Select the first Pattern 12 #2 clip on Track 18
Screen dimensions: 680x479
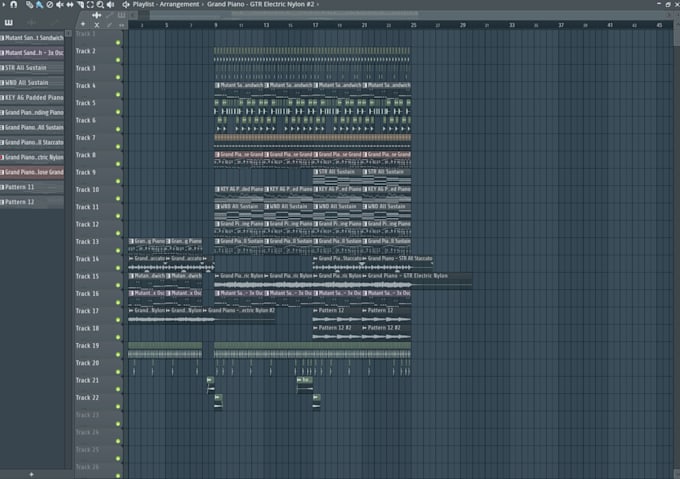[x=337, y=332]
